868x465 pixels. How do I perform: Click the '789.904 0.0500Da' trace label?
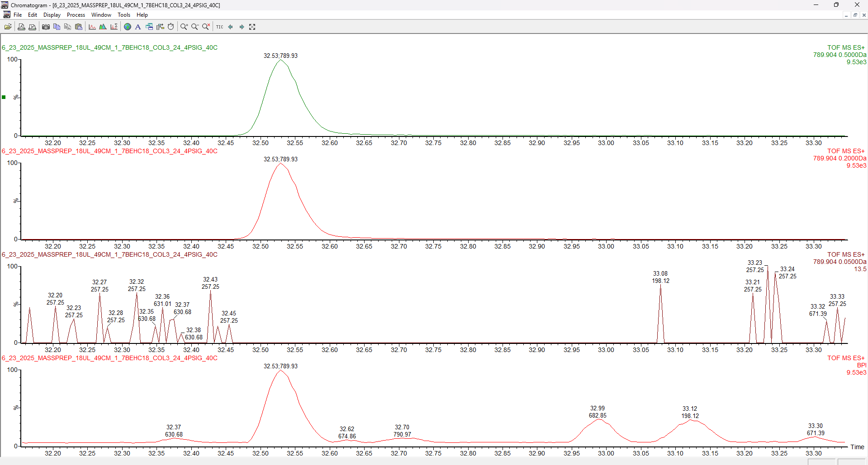[840, 262]
